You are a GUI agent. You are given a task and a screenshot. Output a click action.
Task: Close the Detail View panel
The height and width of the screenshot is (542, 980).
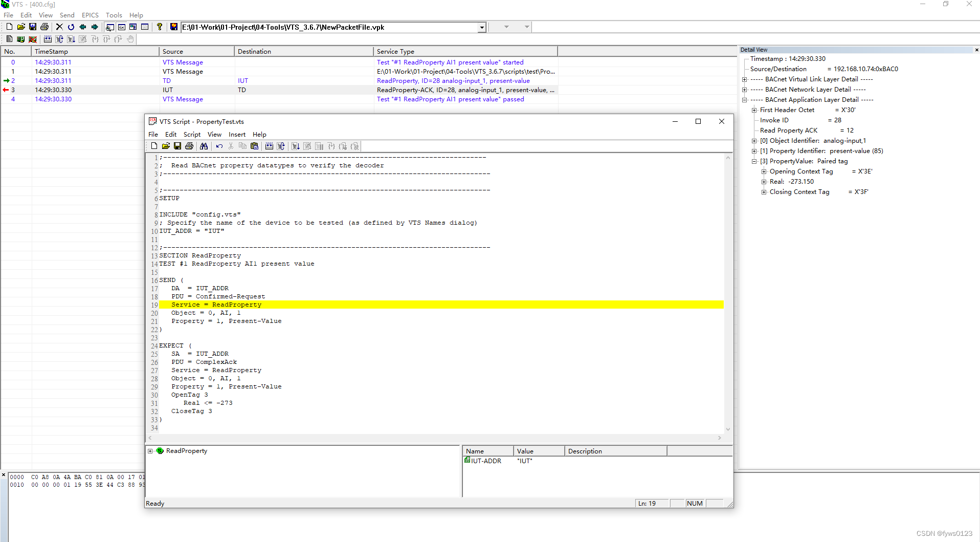click(976, 50)
